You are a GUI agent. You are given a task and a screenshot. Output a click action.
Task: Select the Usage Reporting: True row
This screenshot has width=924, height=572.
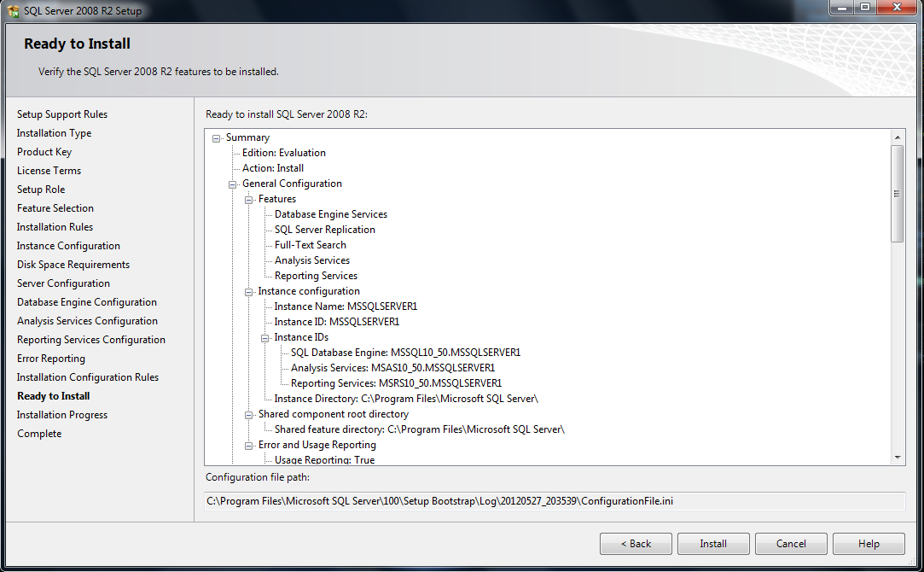coord(325,460)
